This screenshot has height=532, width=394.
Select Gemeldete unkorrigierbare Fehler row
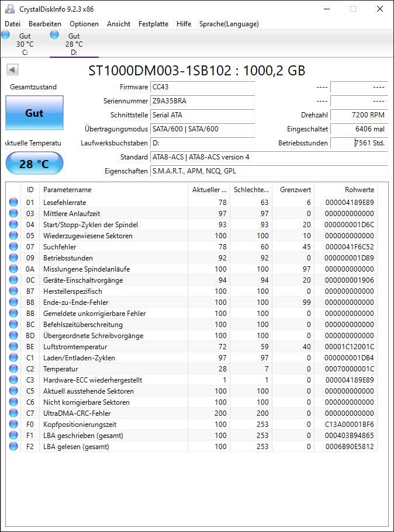pyautogui.click(x=192, y=313)
